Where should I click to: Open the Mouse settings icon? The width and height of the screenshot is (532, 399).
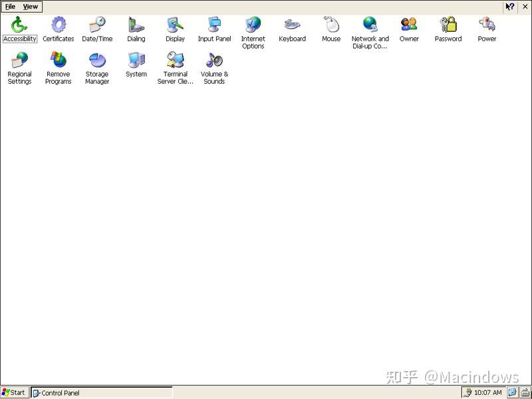[331, 27]
